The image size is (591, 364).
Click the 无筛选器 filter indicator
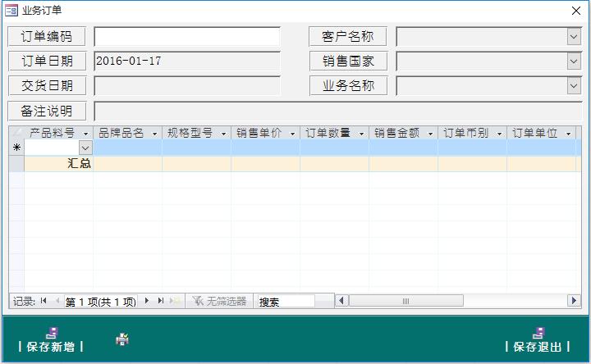click(219, 301)
